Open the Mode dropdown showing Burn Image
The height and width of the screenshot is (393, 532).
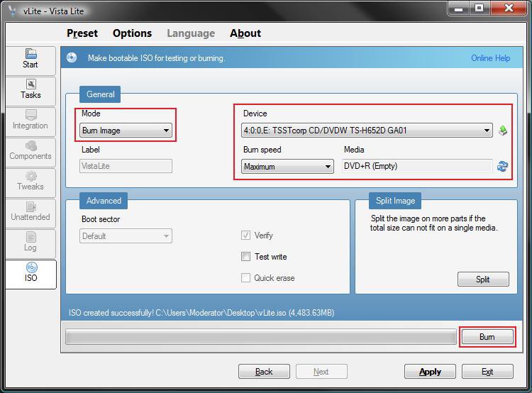[126, 131]
